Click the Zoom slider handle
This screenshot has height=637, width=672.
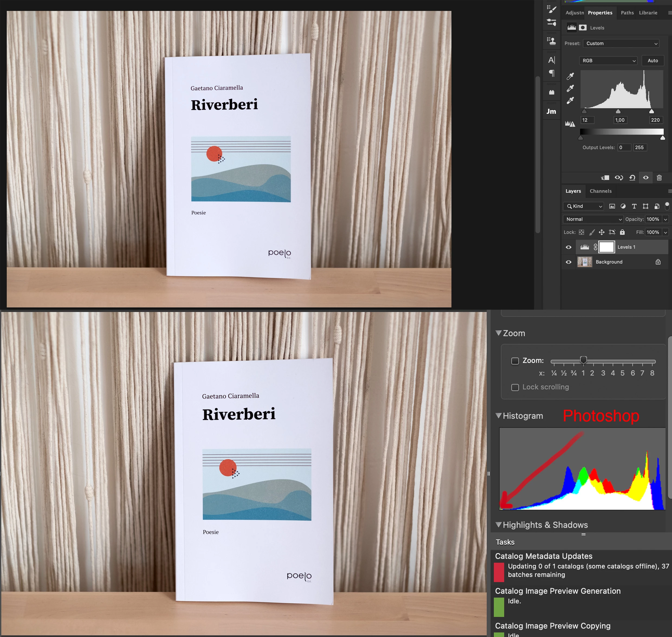point(583,360)
